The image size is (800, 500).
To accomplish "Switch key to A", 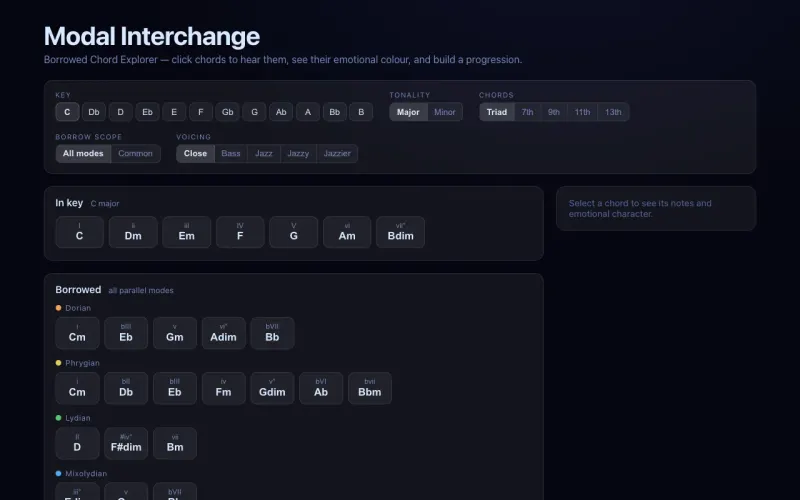I will [x=308, y=112].
